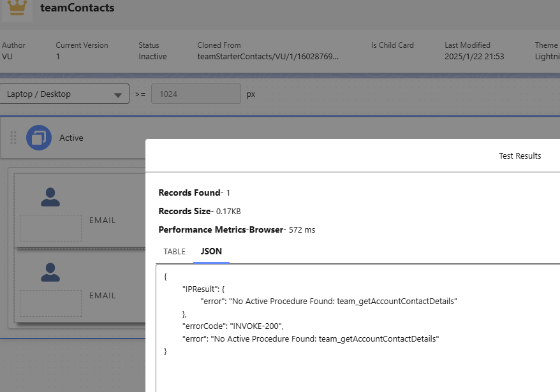Screen dimensions: 560x392
Task: Select the lower EMAIL field label
Action: [x=103, y=296]
